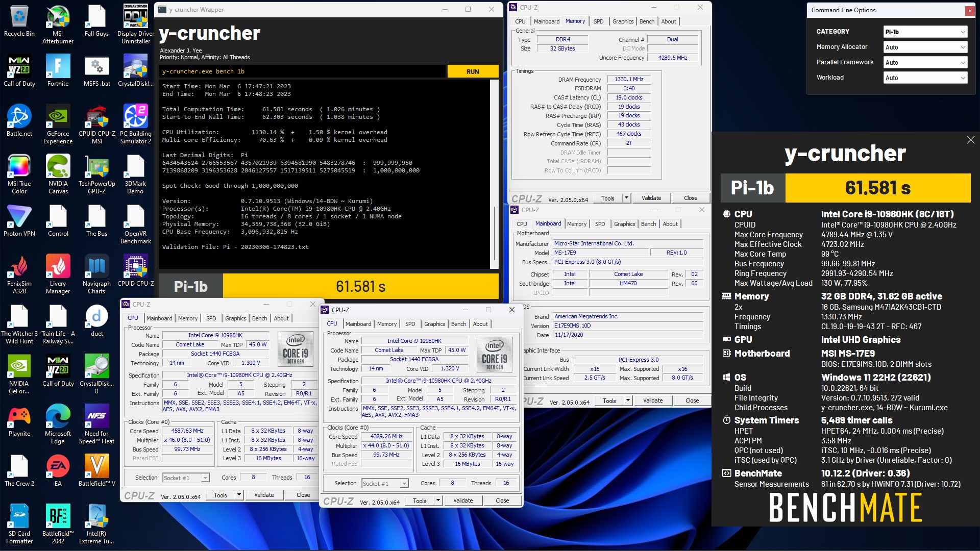The width and height of the screenshot is (980, 551).
Task: Launch Intel Extreme Tuning Utility icon
Action: tap(96, 524)
